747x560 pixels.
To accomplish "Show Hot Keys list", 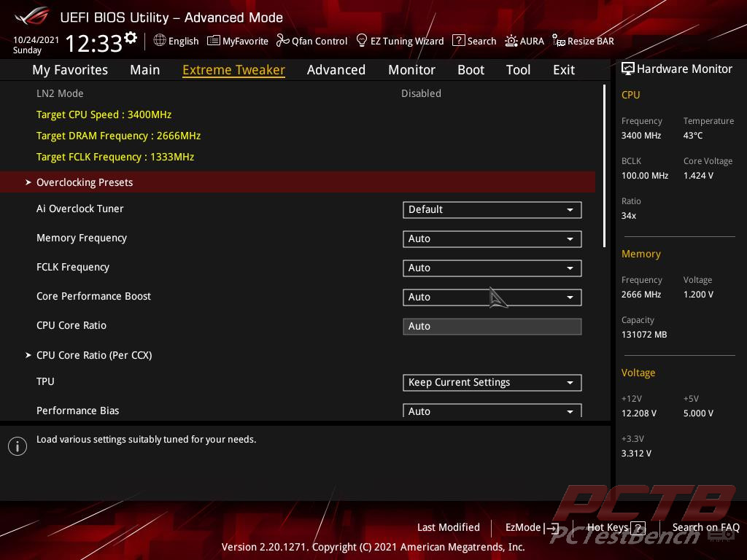I will coord(616,528).
